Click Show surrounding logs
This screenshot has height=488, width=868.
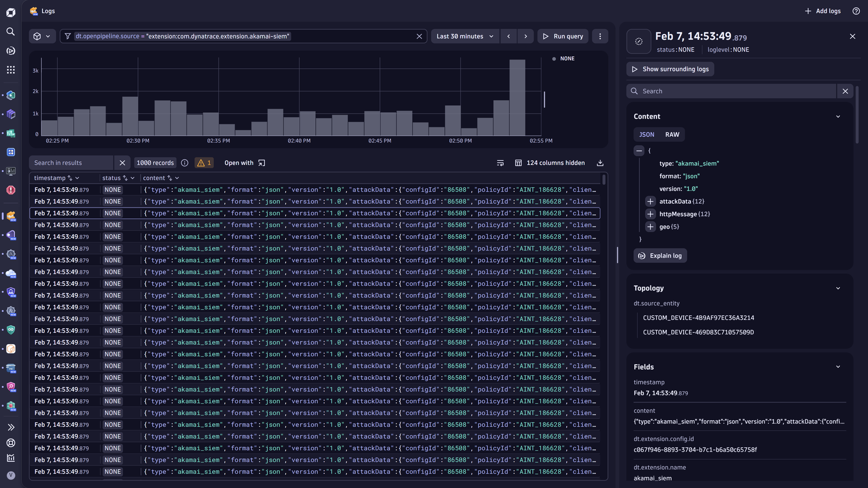click(x=671, y=69)
